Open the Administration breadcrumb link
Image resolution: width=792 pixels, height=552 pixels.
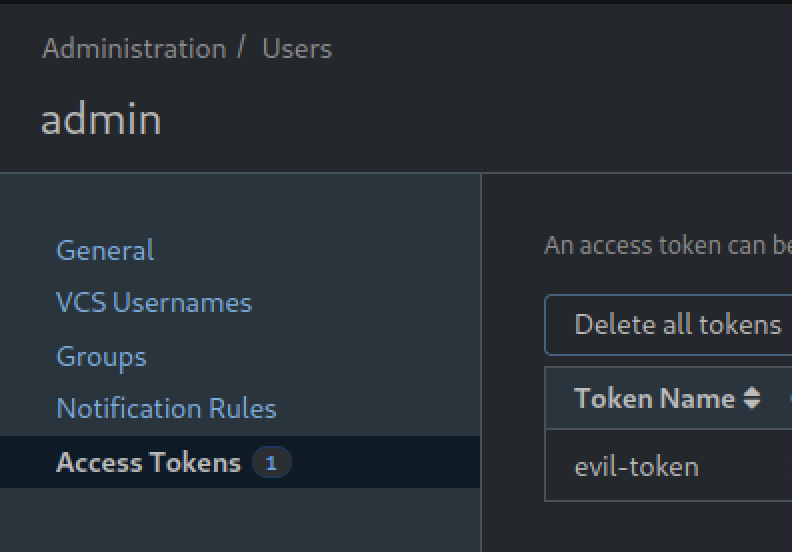134,49
